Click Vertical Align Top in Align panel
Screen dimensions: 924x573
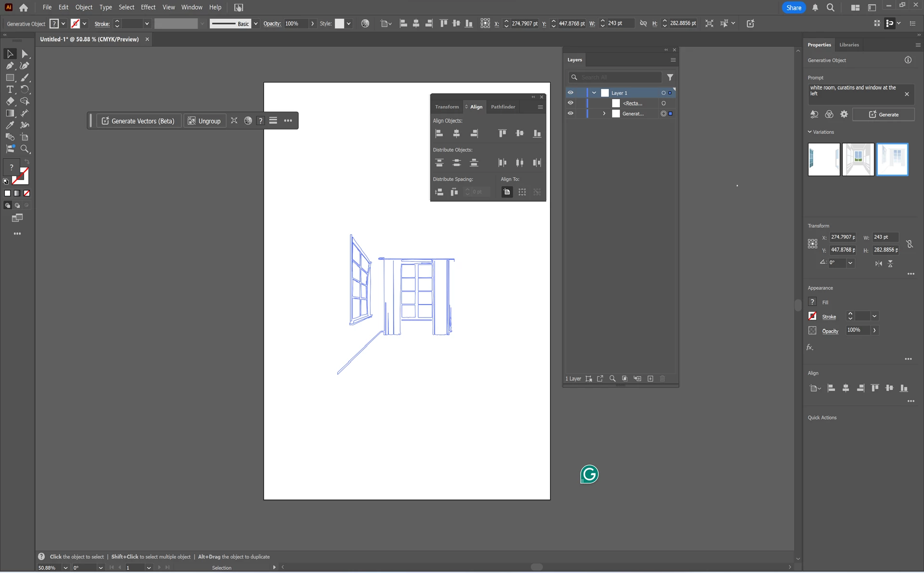point(502,133)
